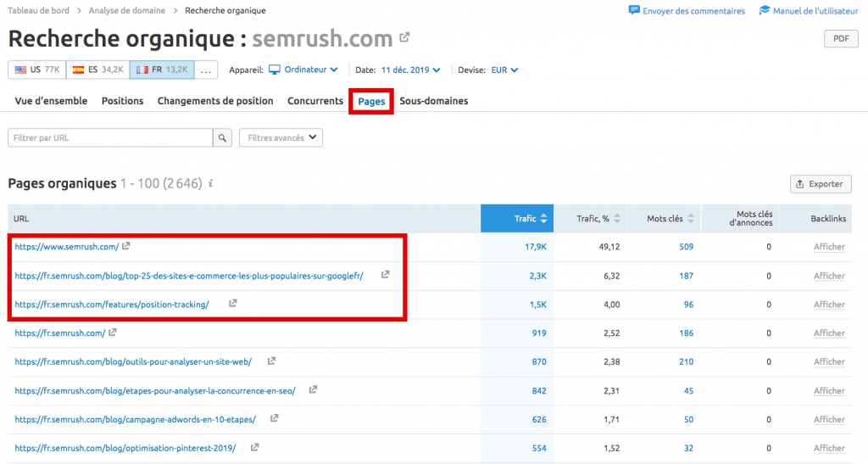Viewport: 868px width, 464px height.
Task: Click the France flag database icon
Action: 142,70
